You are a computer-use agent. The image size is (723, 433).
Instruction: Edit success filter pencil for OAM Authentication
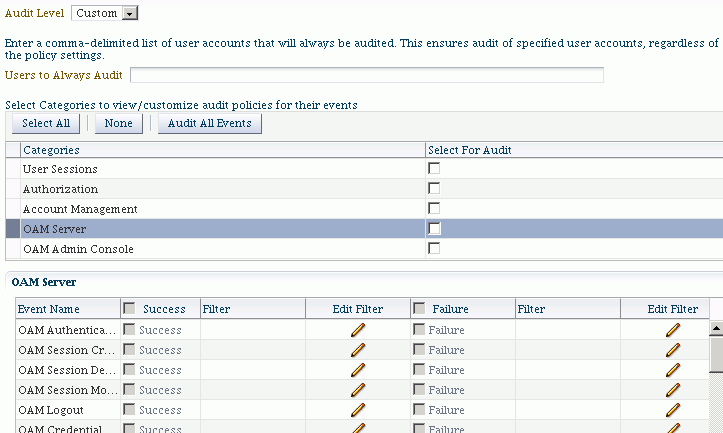coord(358,330)
